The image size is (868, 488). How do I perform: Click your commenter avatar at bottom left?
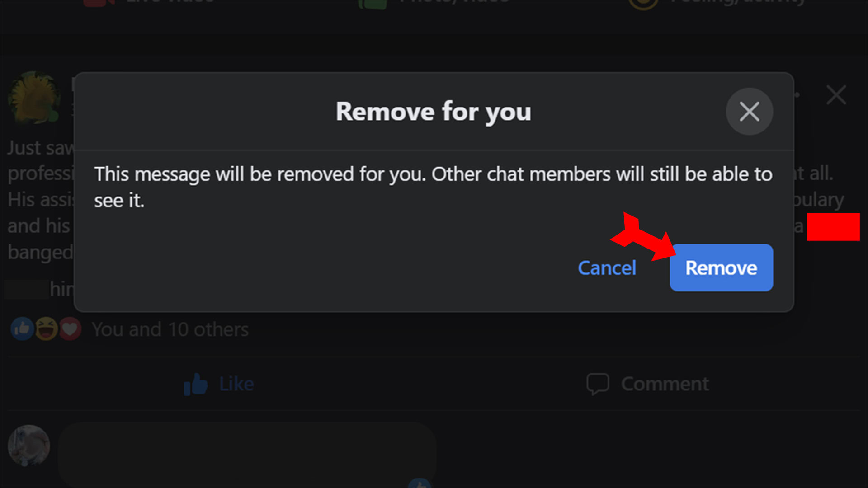(x=29, y=446)
